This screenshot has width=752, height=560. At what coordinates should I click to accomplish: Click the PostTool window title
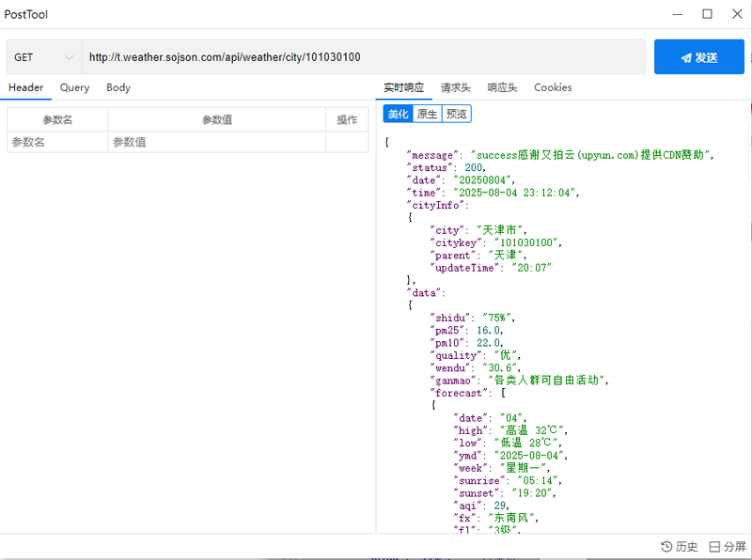point(26,14)
